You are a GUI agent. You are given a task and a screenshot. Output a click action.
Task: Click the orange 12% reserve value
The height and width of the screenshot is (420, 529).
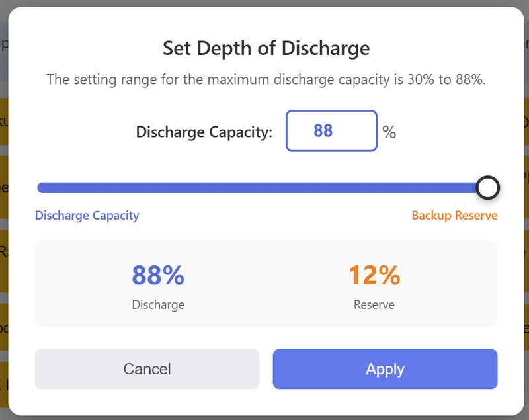tap(374, 275)
